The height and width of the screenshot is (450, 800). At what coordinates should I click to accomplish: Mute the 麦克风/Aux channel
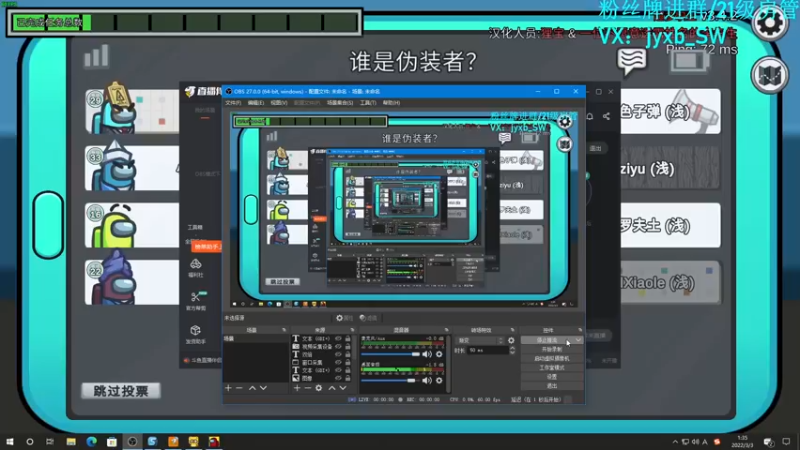pos(427,354)
